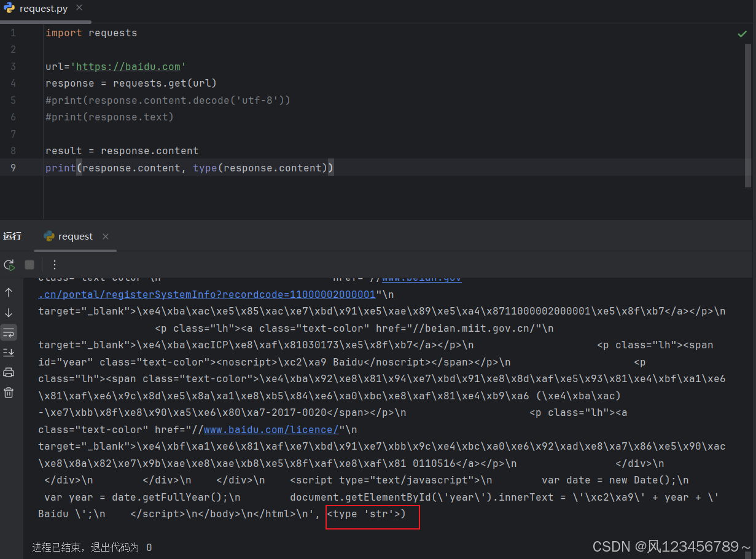Click the <type 'str'> output text
Viewport: 756px width, 559px height.
click(364, 514)
